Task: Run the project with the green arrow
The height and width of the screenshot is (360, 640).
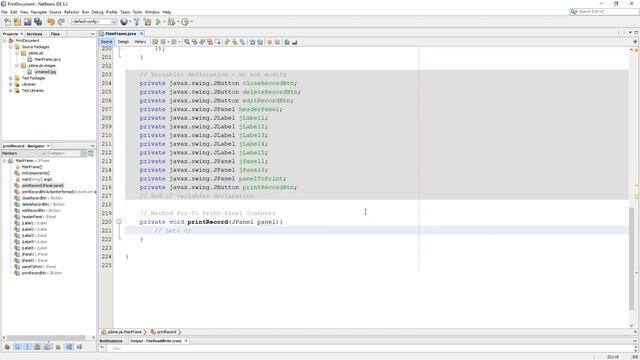Action: (158, 22)
